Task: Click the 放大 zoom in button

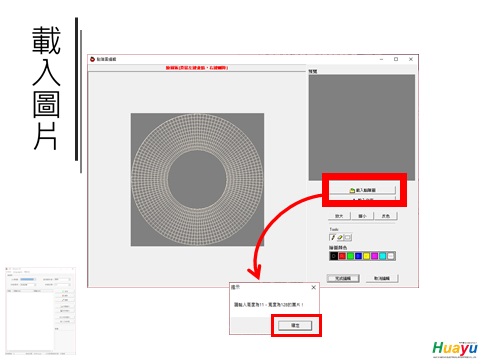Action: [339, 216]
